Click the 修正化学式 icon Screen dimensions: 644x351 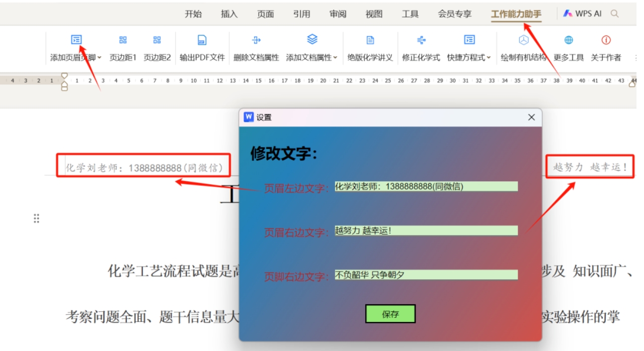pos(421,40)
